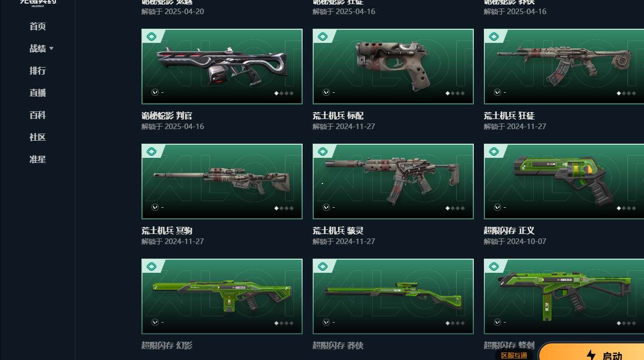Screen dimensions: 644x360
Task: Click the VP currency icon on 荒土机兵 骇灵 card
Action: [326, 207]
